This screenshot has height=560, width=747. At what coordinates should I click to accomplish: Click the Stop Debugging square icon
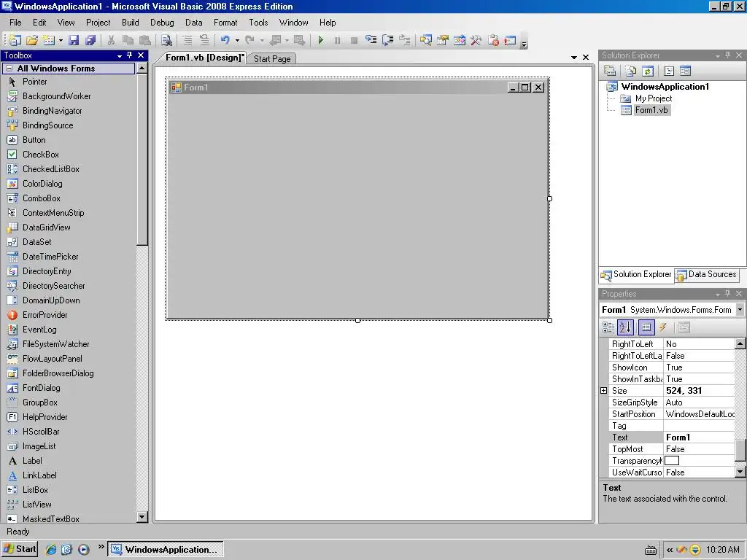coord(354,41)
